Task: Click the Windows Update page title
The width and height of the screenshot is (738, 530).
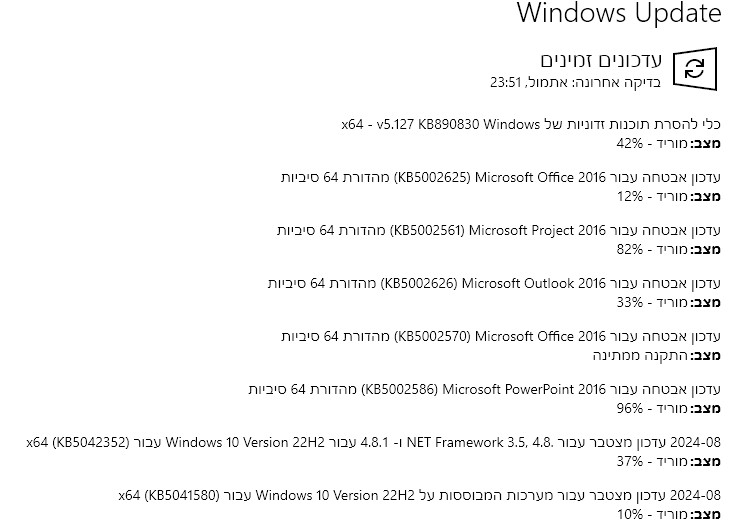Action: [618, 14]
